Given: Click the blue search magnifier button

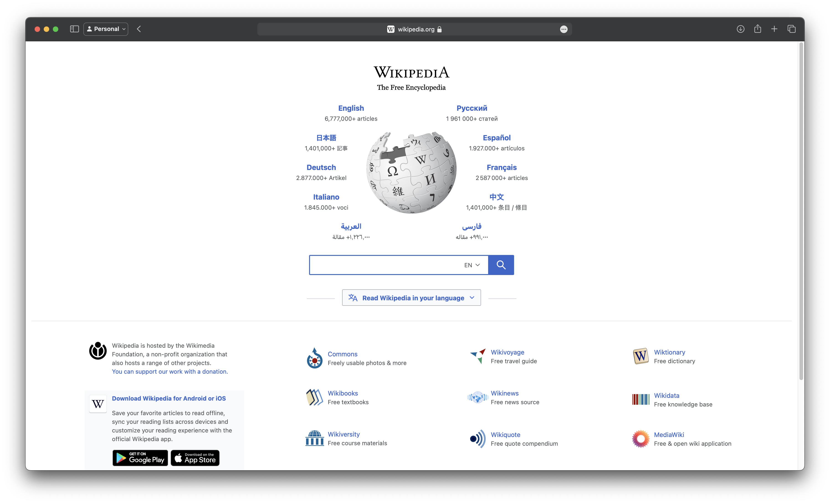Looking at the screenshot, I should (x=501, y=265).
